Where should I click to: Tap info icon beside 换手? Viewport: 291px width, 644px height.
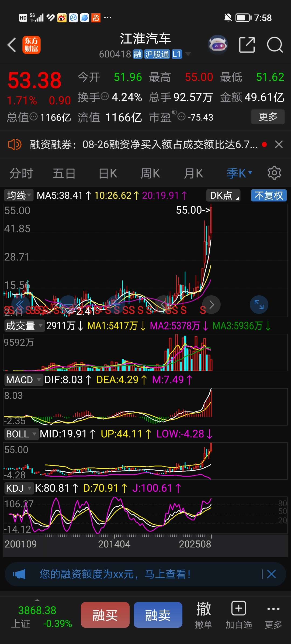tap(105, 96)
